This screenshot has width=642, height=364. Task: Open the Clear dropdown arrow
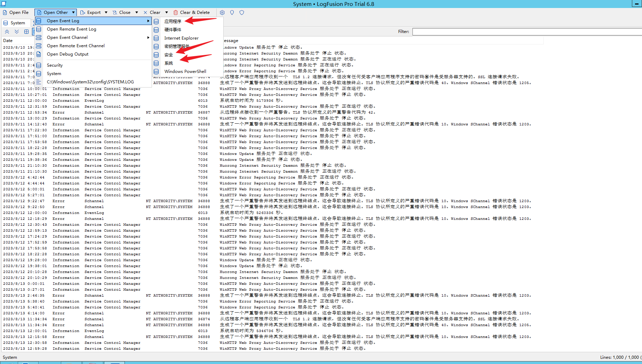point(166,13)
